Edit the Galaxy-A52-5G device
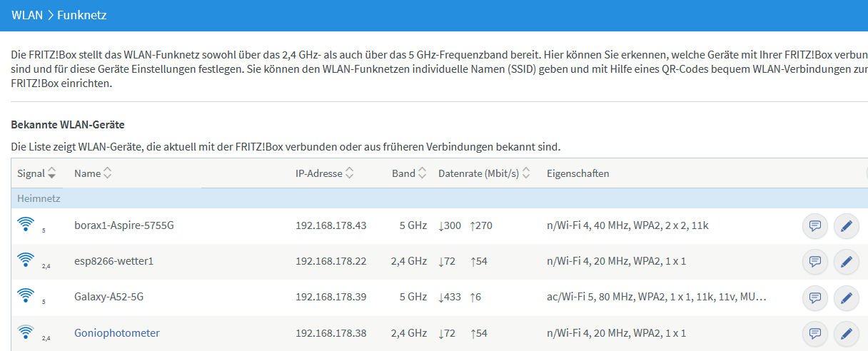This screenshot has height=351, width=868. tap(847, 297)
